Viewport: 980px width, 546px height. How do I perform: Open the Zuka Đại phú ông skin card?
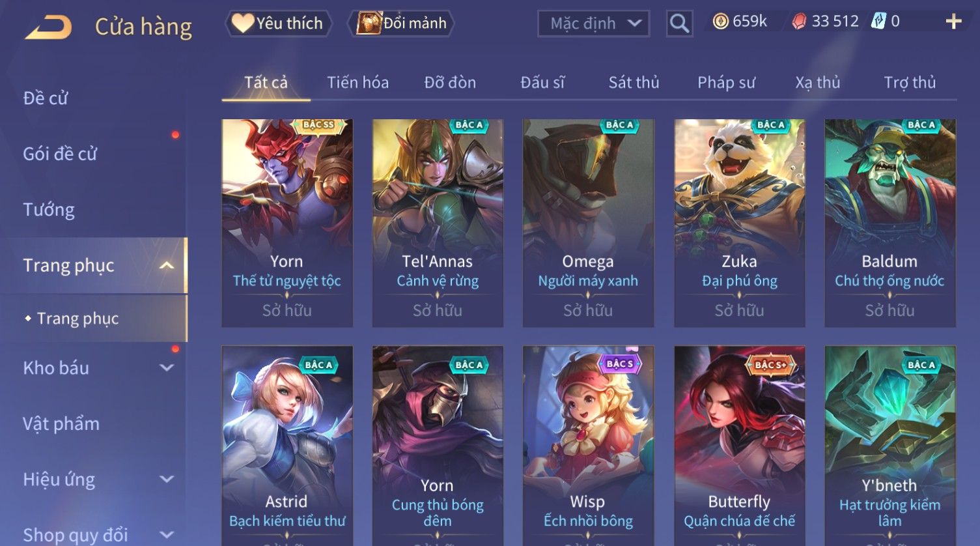click(x=739, y=223)
